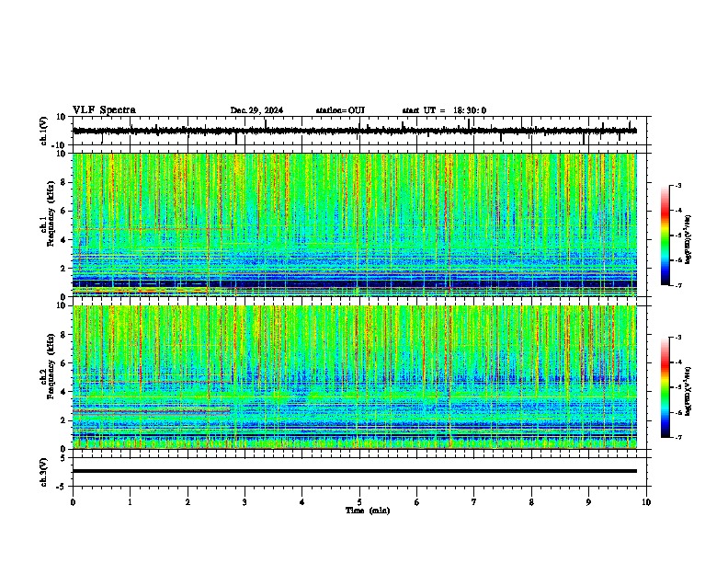Click the ch.1 spectrogram color scale bar
Viewport: 728px width, 563px height.
click(665, 236)
